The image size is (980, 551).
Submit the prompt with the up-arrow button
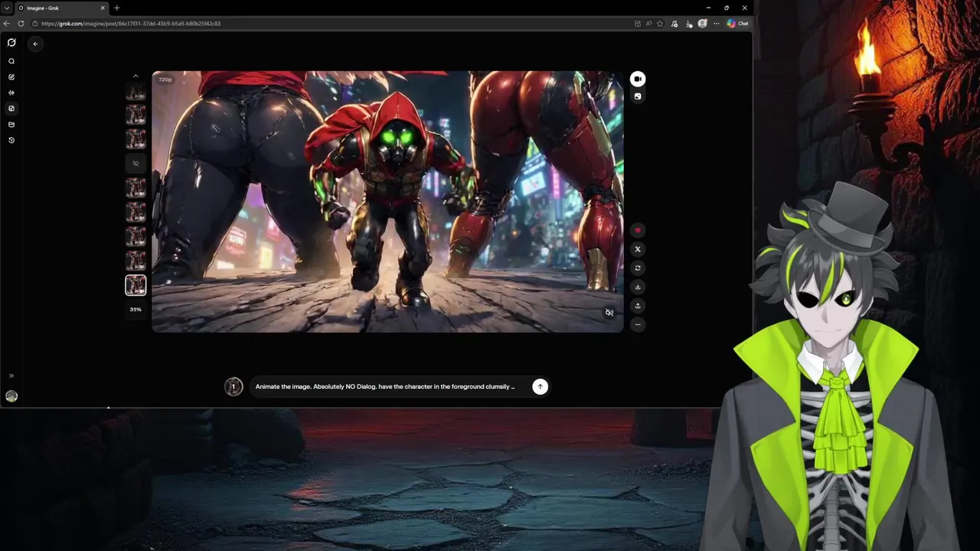540,386
